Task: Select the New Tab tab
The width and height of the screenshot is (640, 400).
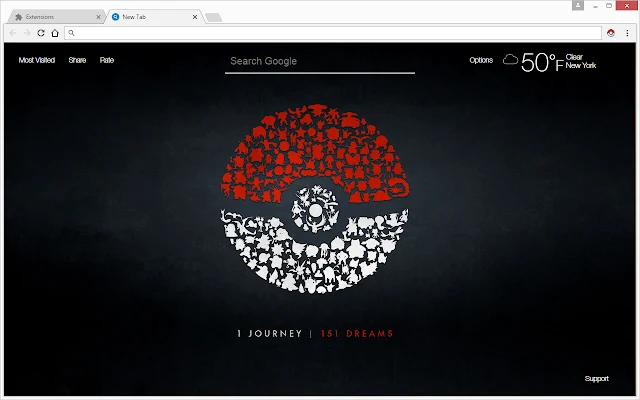Action: pos(154,17)
